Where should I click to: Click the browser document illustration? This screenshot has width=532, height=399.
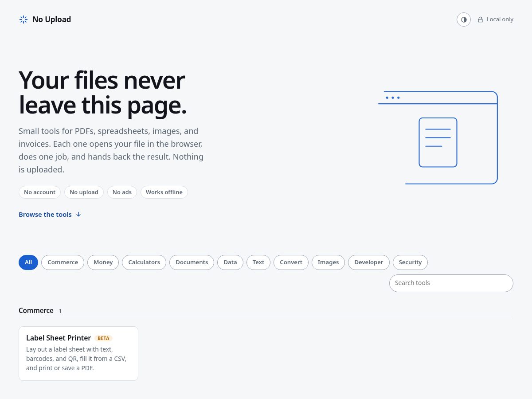click(438, 137)
